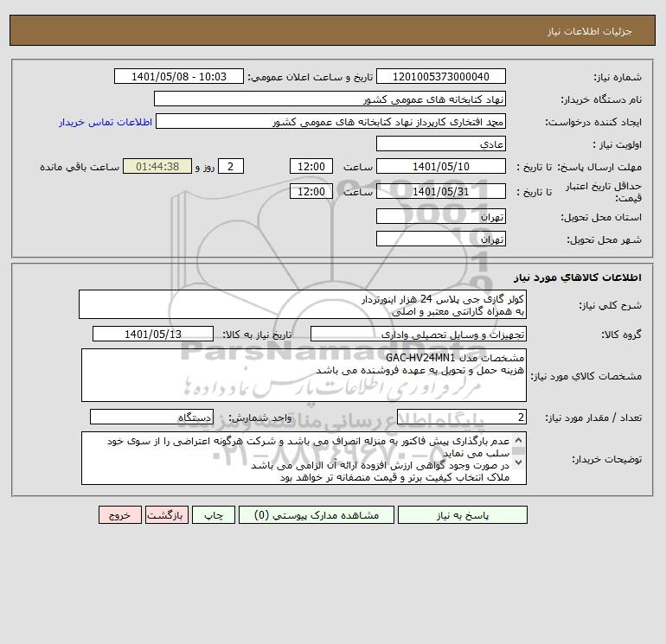Click the بازگشت back button
This screenshot has height=644, width=666.
[x=166, y=515]
